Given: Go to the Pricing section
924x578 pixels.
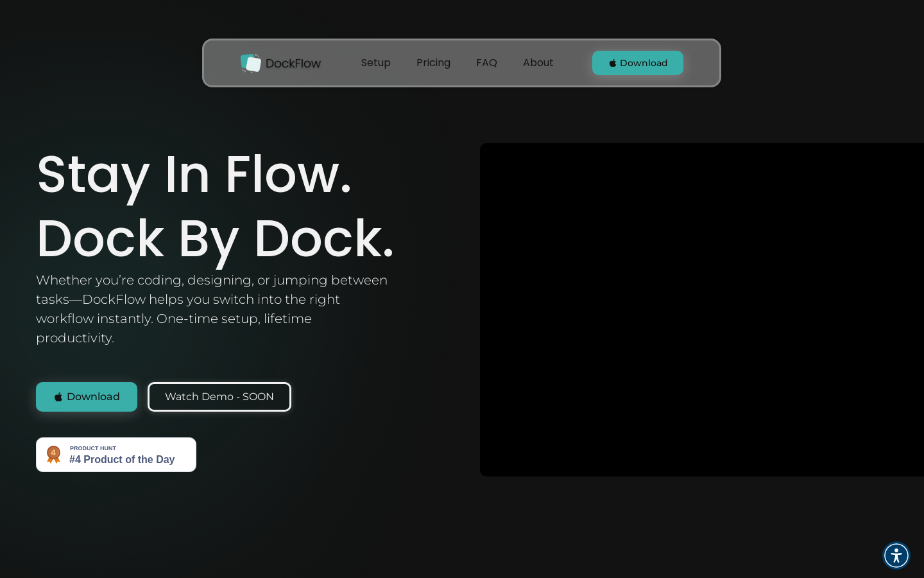Looking at the screenshot, I should click(433, 63).
